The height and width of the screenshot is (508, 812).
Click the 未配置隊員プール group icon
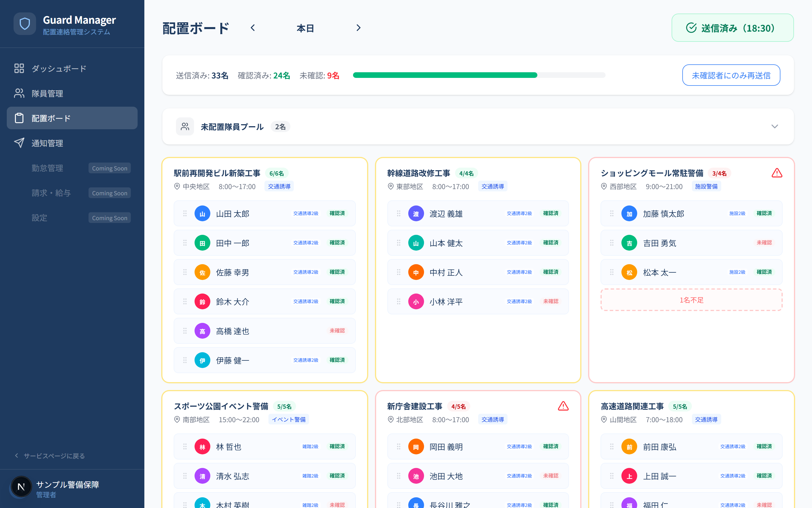pos(185,127)
